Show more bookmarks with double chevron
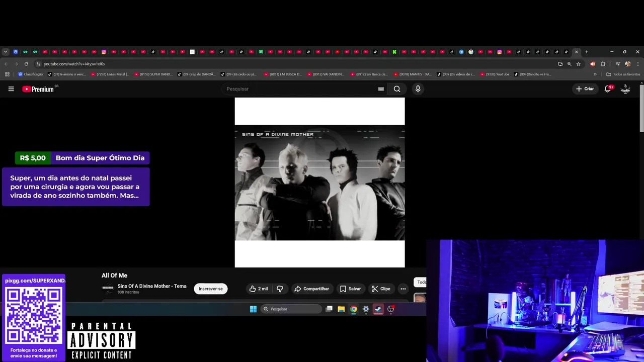The height and width of the screenshot is (362, 644). point(595,74)
